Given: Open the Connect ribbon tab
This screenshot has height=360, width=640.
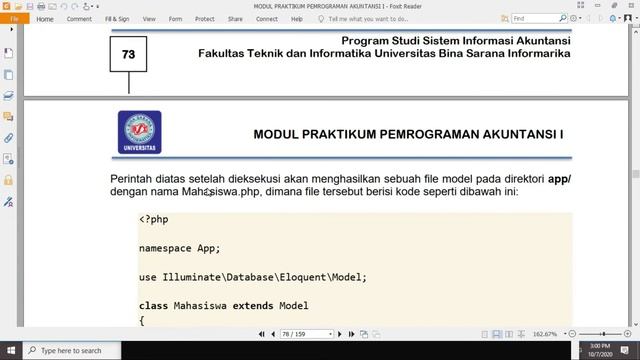Looking at the screenshot, I should [x=267, y=19].
